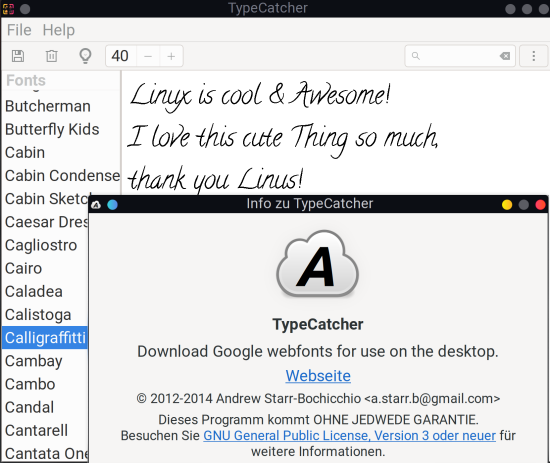Click 'Download Google webfonts' description text

point(317,351)
